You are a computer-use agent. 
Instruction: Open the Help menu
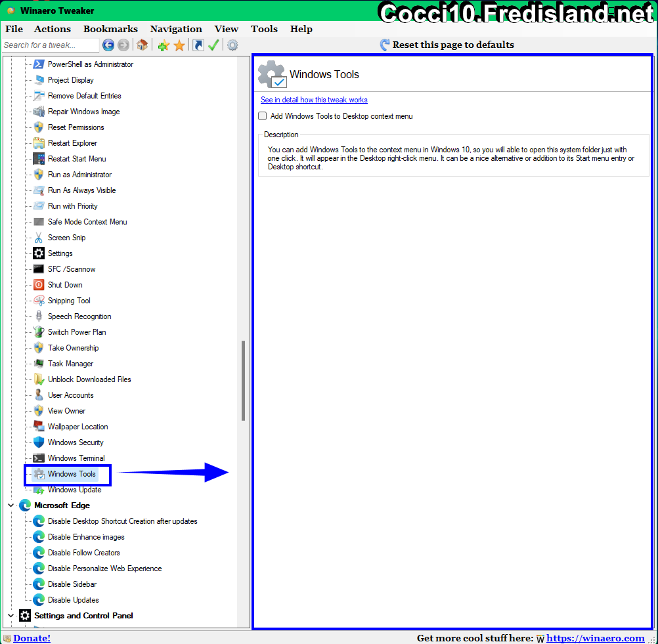click(x=301, y=29)
